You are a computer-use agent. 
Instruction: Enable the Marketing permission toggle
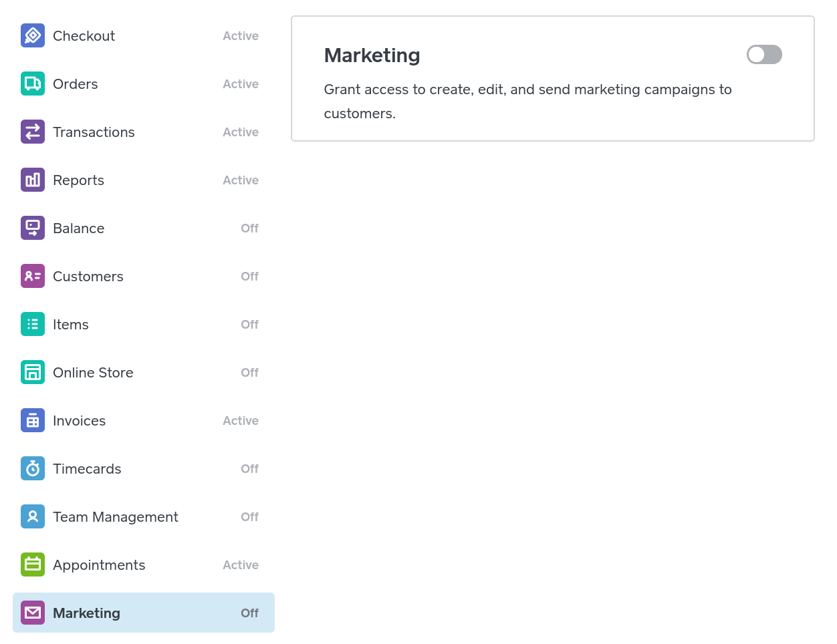point(764,55)
